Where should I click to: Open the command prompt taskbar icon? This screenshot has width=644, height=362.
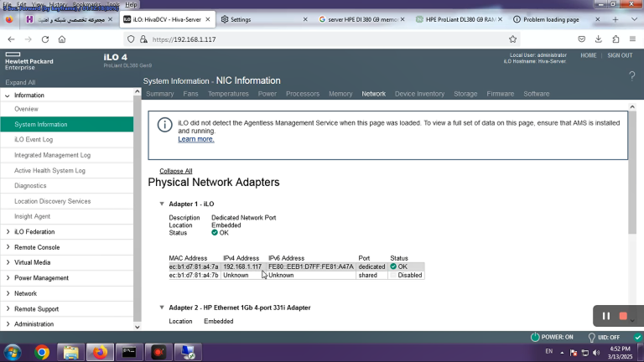129,353
